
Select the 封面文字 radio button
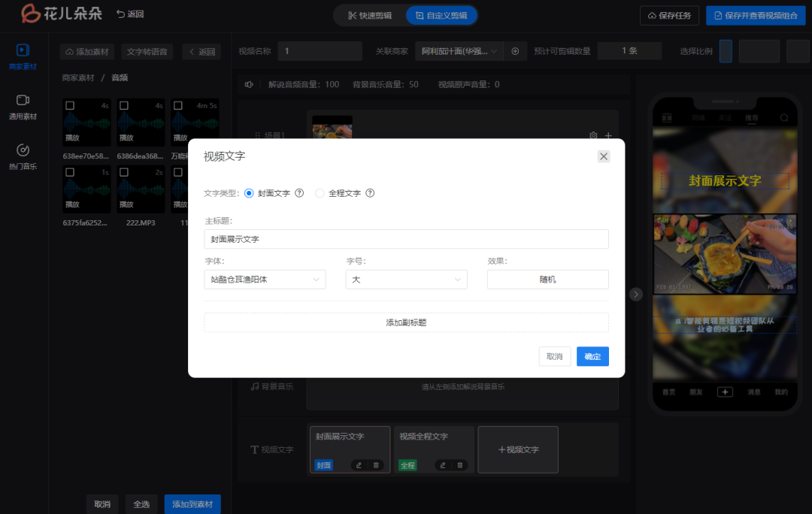pos(248,193)
